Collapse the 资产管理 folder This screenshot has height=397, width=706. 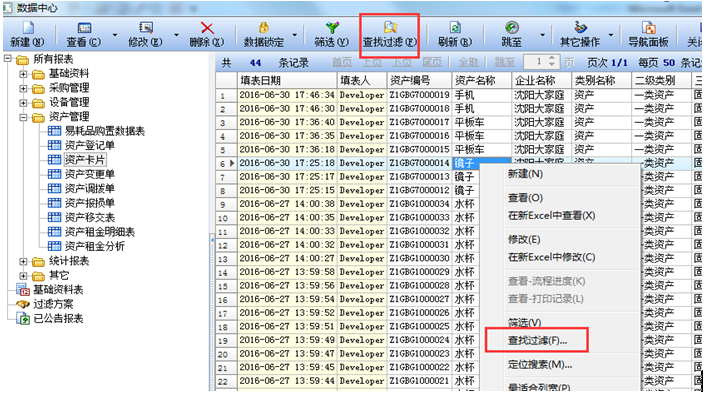pyautogui.click(x=23, y=117)
